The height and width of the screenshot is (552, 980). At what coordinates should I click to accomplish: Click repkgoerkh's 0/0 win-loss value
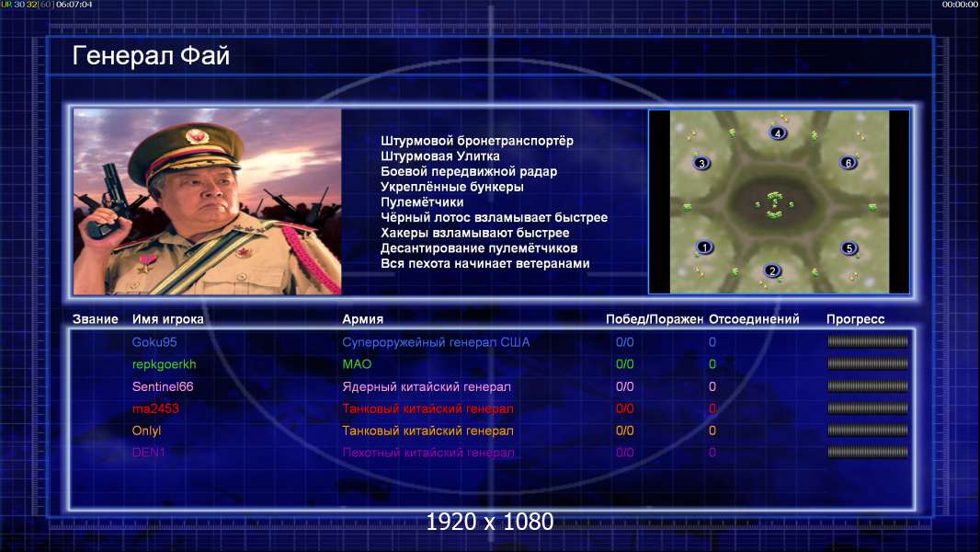(624, 363)
